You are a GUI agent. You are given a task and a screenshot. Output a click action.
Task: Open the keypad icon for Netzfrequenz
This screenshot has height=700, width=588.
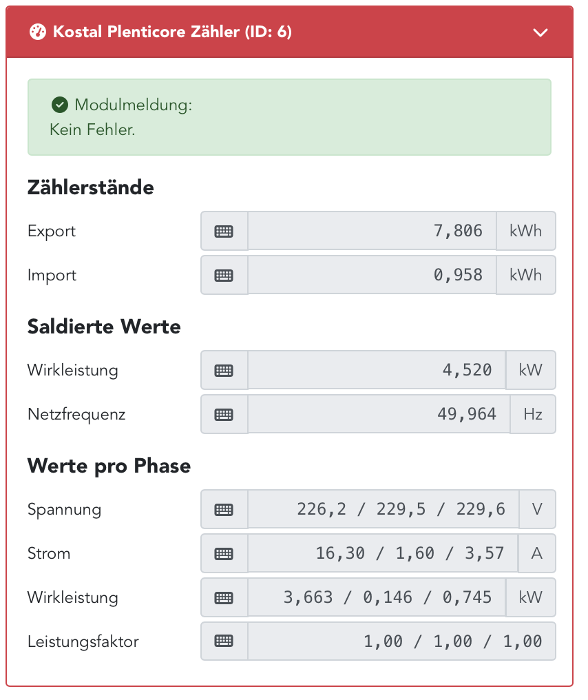(x=224, y=414)
